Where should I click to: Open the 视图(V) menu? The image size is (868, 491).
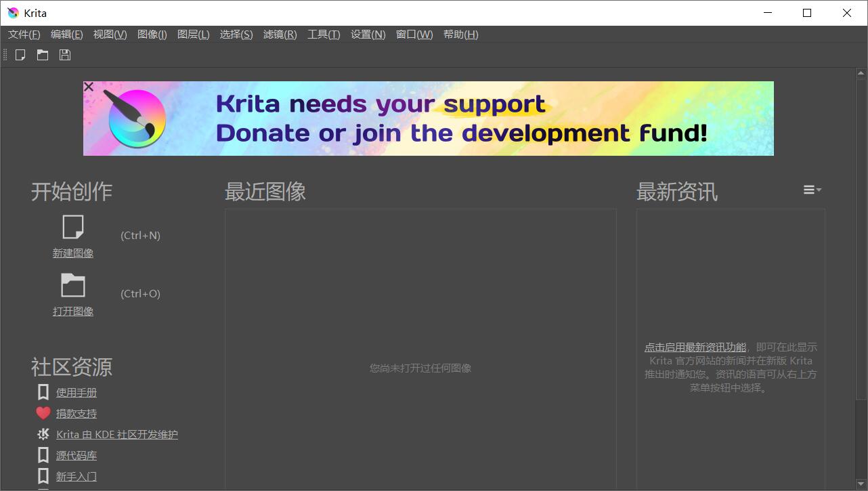110,35
